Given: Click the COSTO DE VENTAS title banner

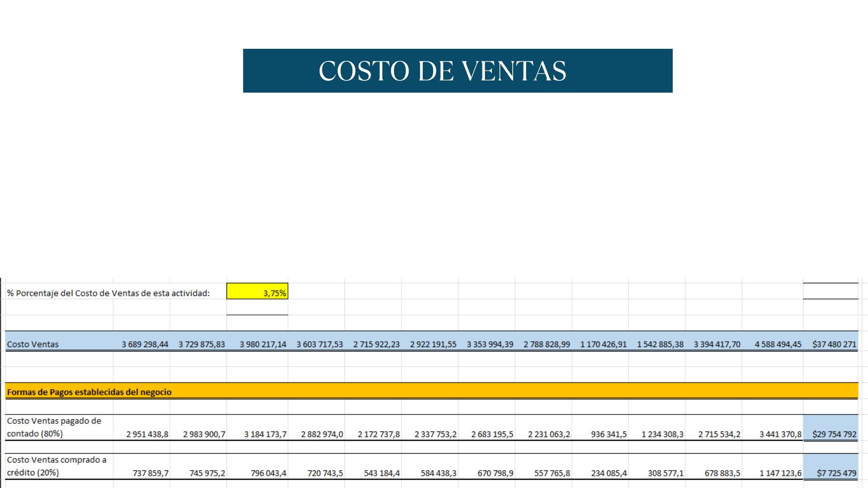Looking at the screenshot, I should point(458,71).
